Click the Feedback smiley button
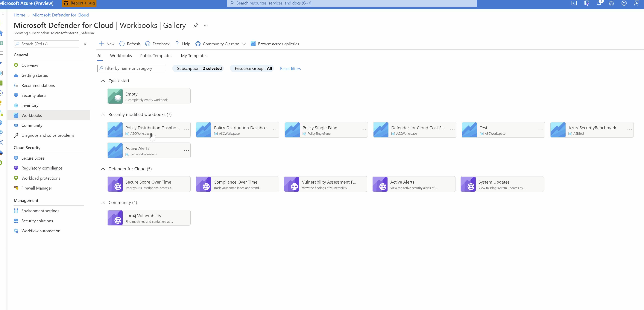644x310 pixels. click(148, 44)
